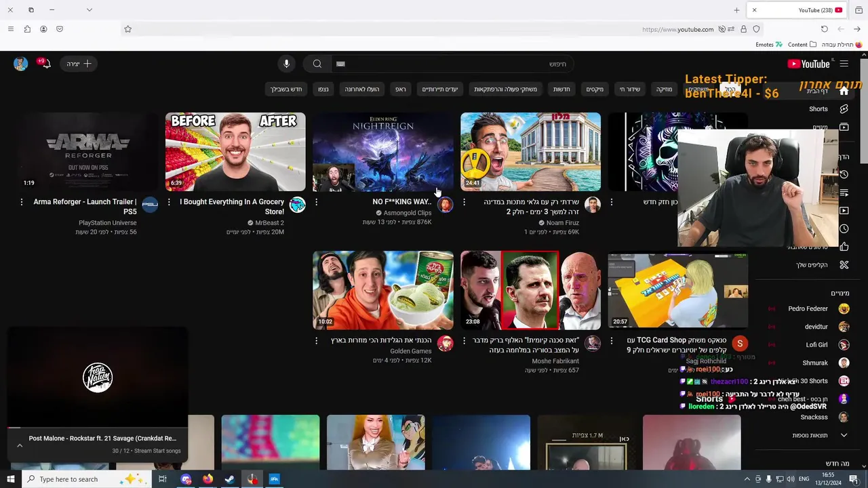Click the YouTube search input field
This screenshot has height=488, width=868.
[452, 64]
